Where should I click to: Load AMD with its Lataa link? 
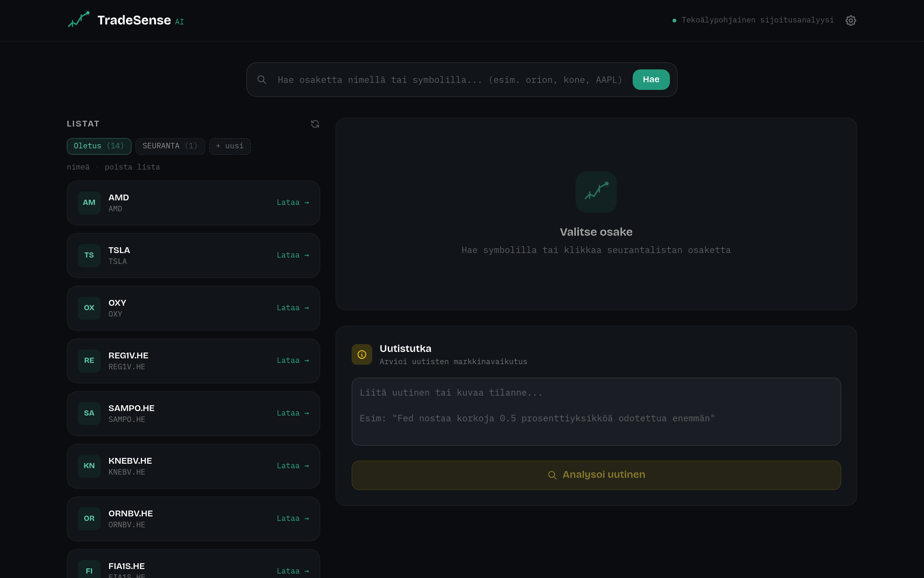pyautogui.click(x=293, y=203)
